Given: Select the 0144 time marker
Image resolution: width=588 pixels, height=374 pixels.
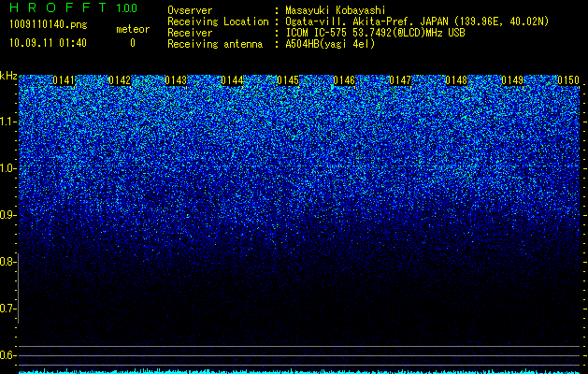Looking at the screenshot, I should pyautogui.click(x=232, y=80).
